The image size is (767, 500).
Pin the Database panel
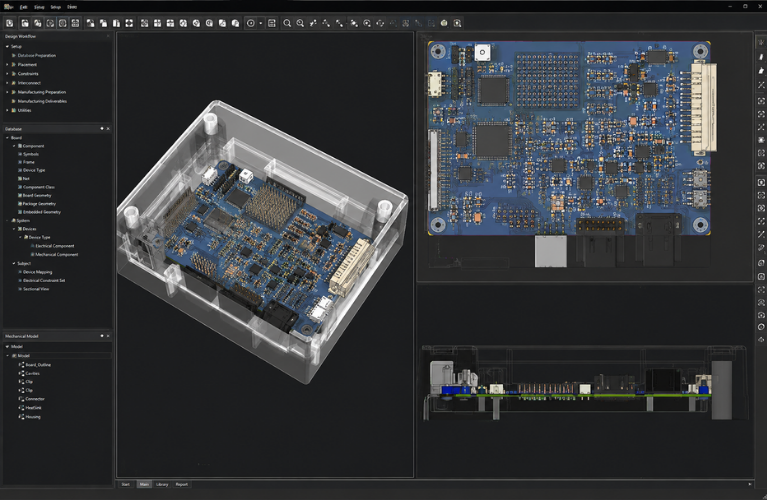click(x=102, y=129)
